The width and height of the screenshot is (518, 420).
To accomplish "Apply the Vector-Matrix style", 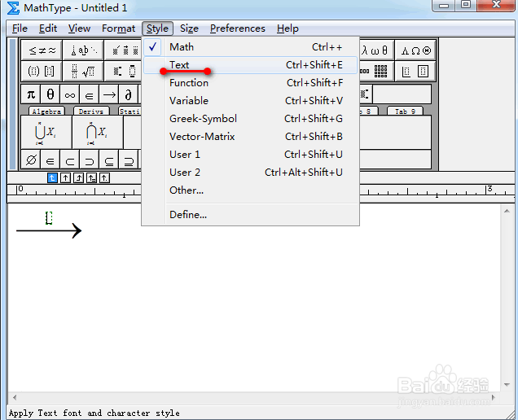I will (250, 137).
